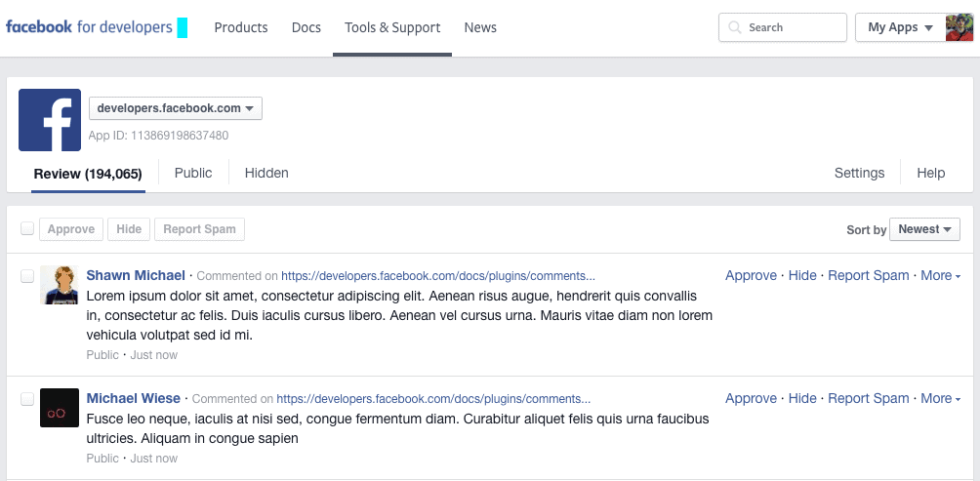Select Michael Wiese's comment checkbox

pos(27,399)
